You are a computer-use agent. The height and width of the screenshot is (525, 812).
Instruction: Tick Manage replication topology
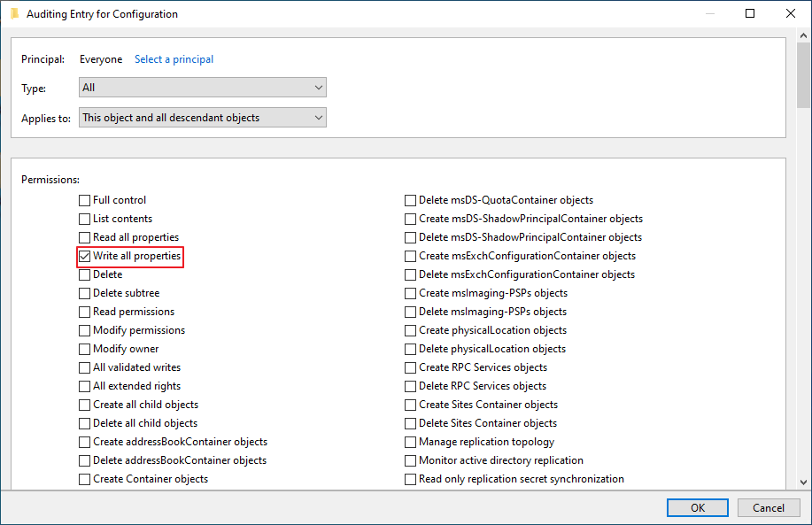pyautogui.click(x=410, y=442)
